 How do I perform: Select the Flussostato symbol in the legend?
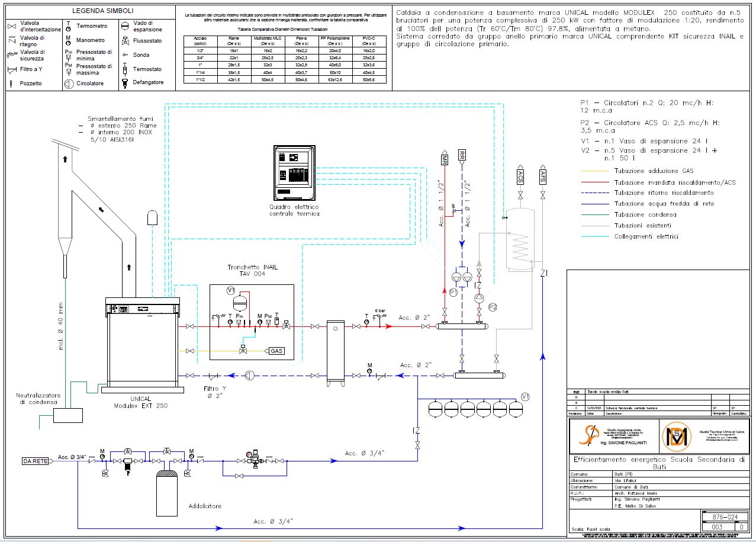click(x=125, y=41)
